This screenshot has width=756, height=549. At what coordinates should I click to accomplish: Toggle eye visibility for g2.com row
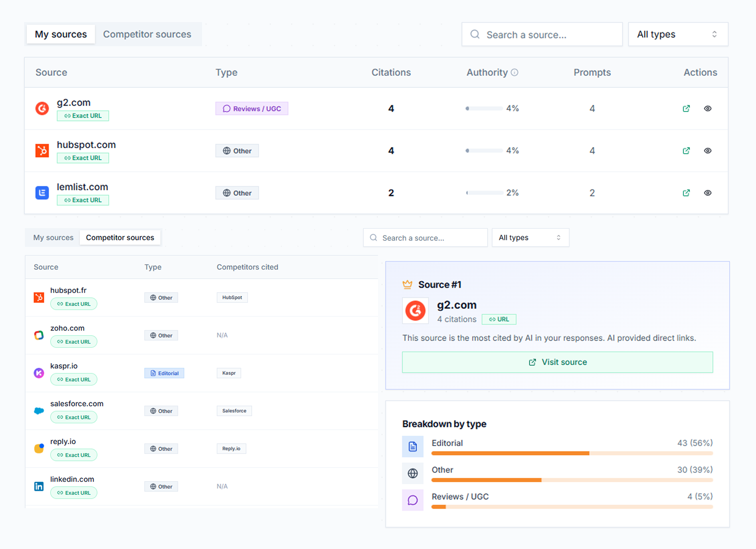(707, 108)
